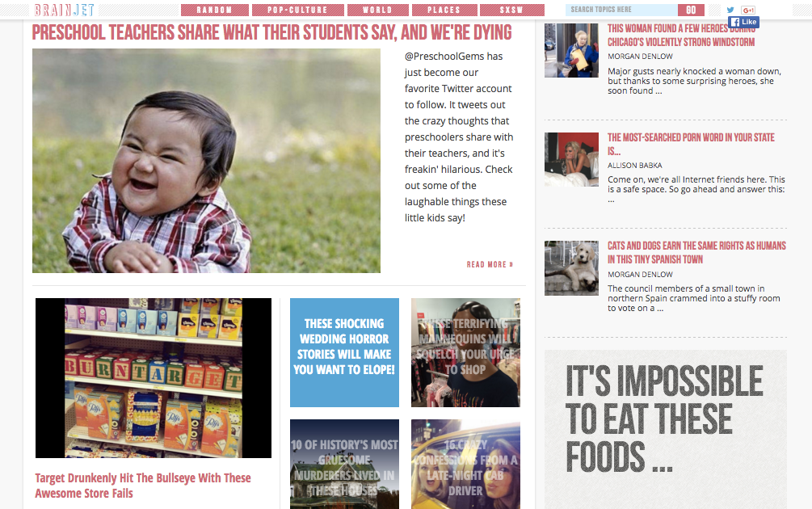This screenshot has width=812, height=509.
Task: Click the GO search button
Action: click(x=691, y=10)
